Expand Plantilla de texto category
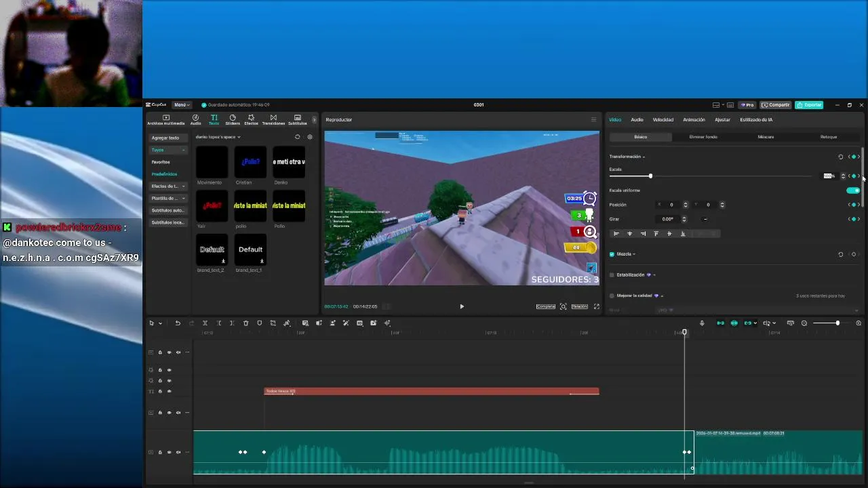 (x=167, y=199)
